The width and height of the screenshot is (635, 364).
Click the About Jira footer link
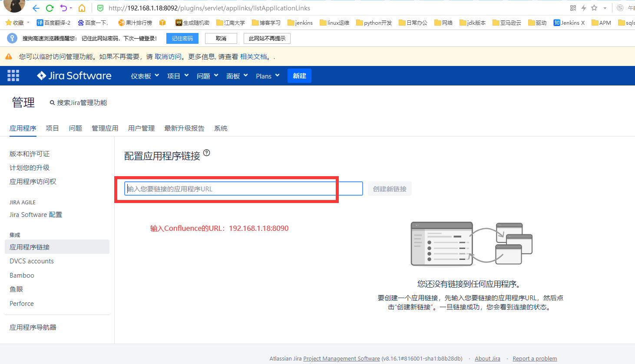(487, 358)
